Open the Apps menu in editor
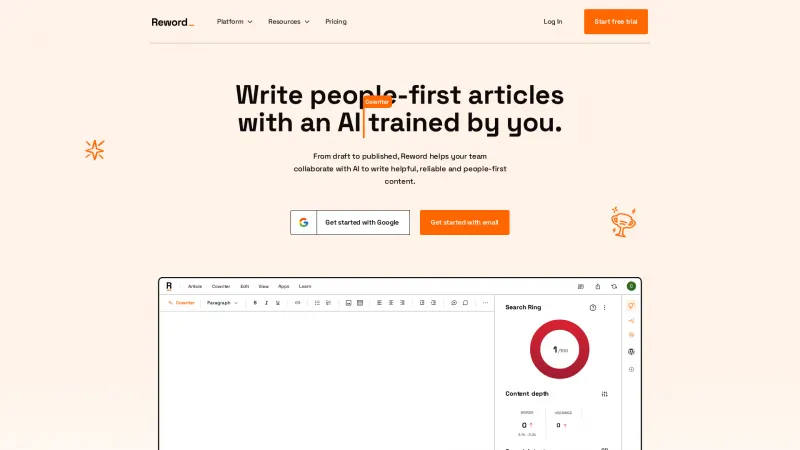 click(x=284, y=286)
